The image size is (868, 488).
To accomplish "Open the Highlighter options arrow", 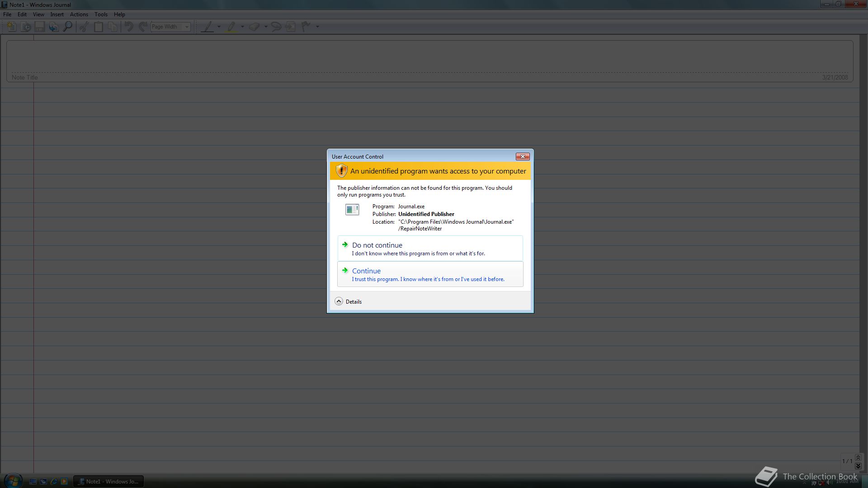I will [x=243, y=27].
